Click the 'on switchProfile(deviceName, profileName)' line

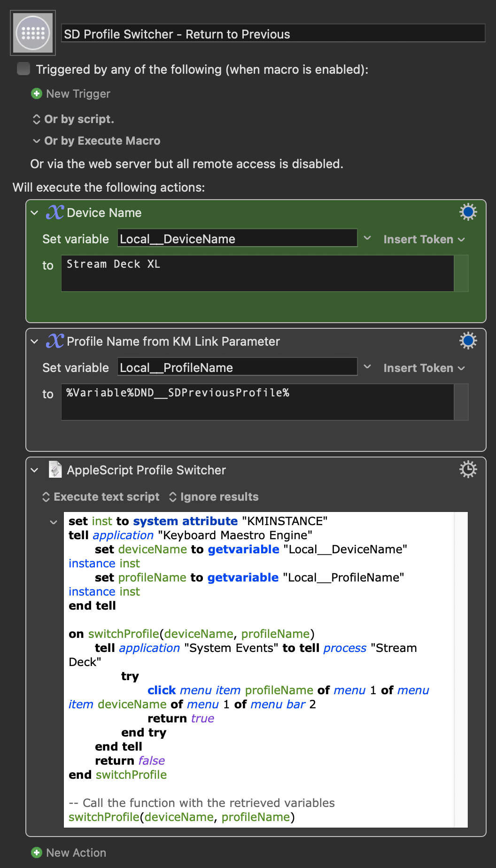[192, 634]
